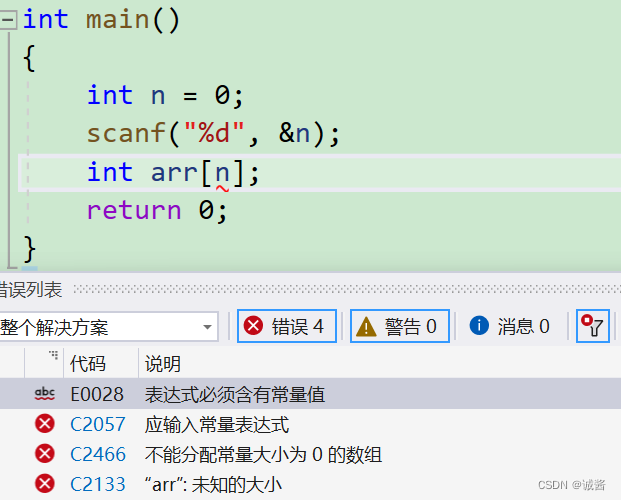Toggle the 错误 4 errors filter
Viewport: 621px width, 500px height.
click(287, 326)
